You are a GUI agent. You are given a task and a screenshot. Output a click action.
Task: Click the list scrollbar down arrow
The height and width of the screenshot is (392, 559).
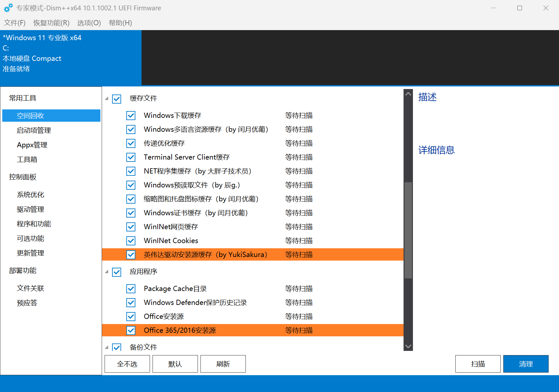coord(408,346)
